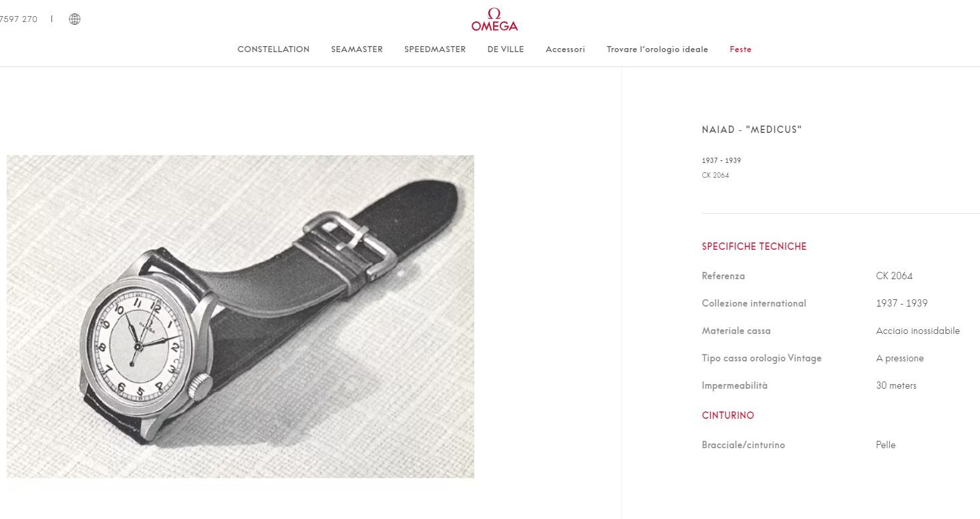
Task: Open the Speedmaster menu
Action: tap(435, 49)
